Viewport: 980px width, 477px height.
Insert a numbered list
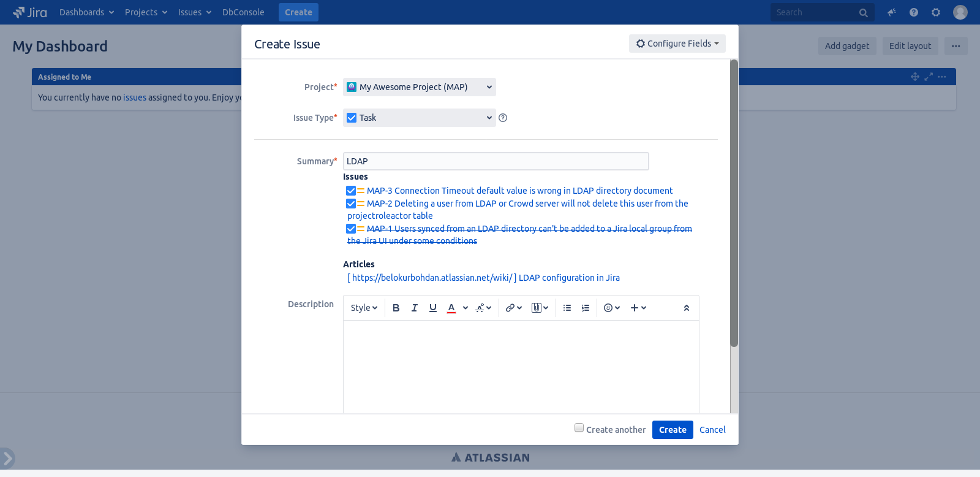[x=586, y=308]
